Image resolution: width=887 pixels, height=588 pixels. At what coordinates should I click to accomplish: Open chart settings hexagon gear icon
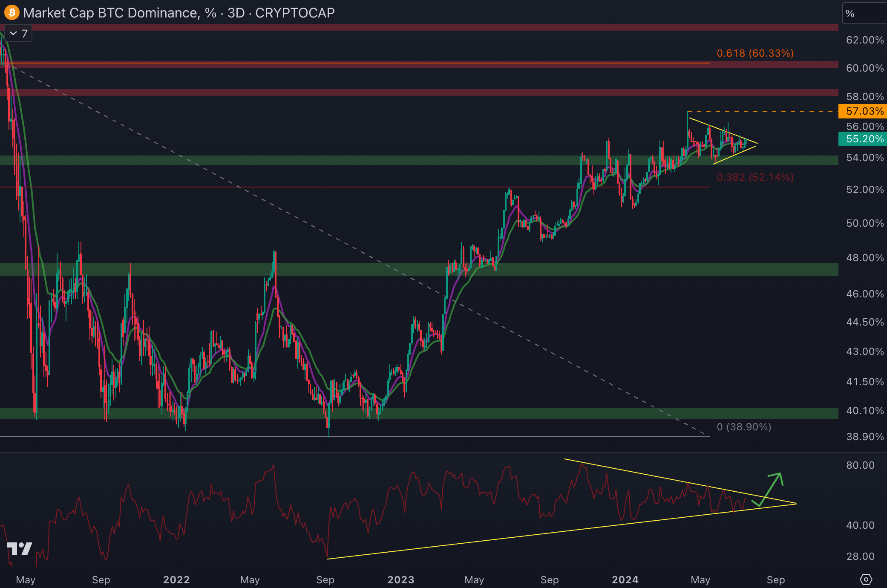[x=866, y=579]
